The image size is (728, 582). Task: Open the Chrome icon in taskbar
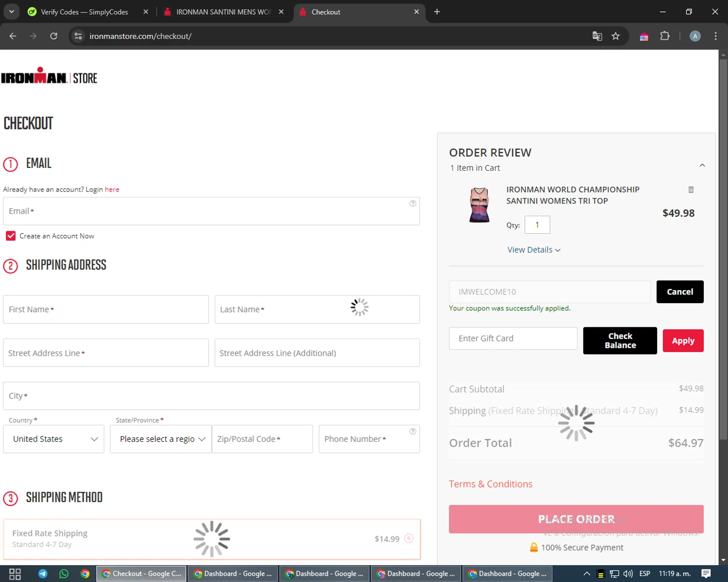point(85,574)
